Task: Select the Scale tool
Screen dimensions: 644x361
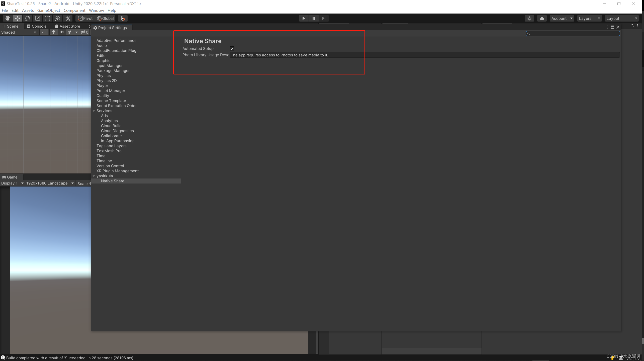Action: click(38, 18)
